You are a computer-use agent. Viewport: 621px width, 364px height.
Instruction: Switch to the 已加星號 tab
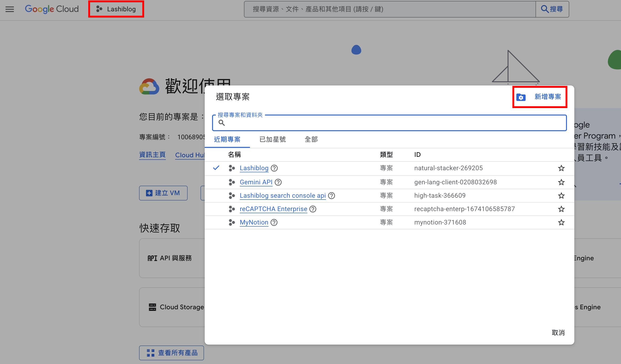tap(272, 140)
